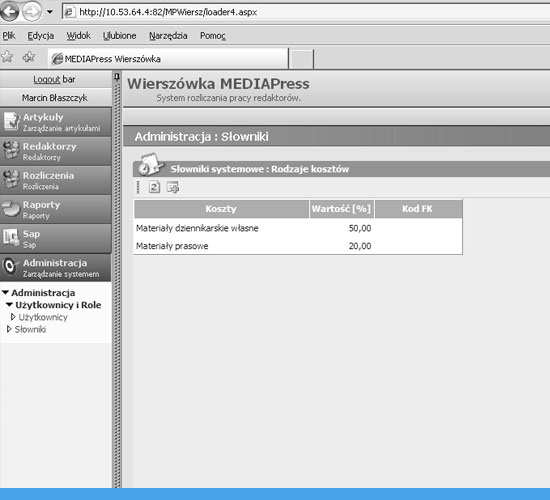The image size is (550, 500).
Task: Click the browser Back arrow button
Action: [9, 11]
